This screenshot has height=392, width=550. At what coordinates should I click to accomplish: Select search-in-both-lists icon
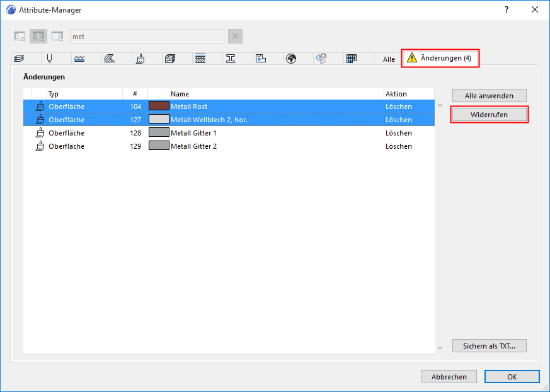tap(38, 37)
